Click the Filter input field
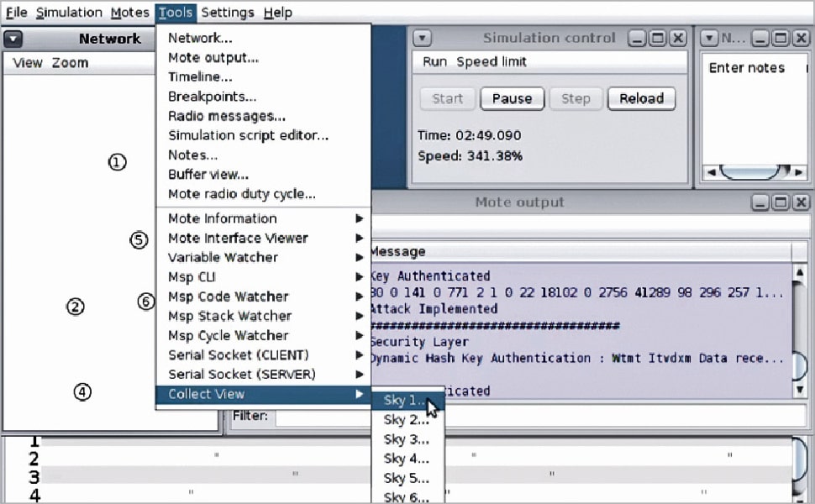The width and height of the screenshot is (815, 504). point(529,416)
